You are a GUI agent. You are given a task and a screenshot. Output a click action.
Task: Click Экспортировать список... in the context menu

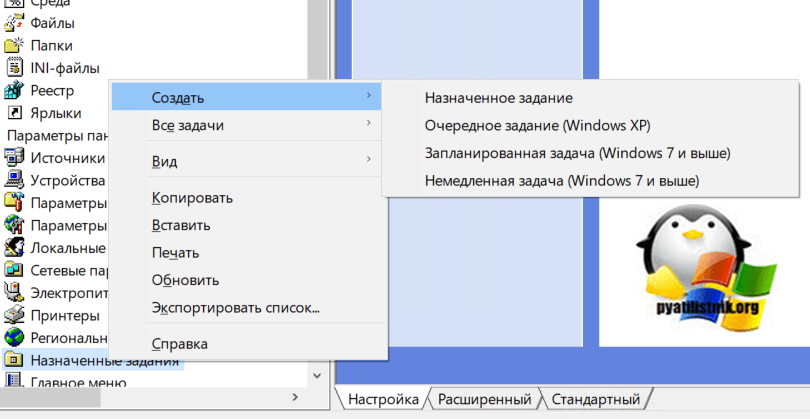tap(235, 307)
